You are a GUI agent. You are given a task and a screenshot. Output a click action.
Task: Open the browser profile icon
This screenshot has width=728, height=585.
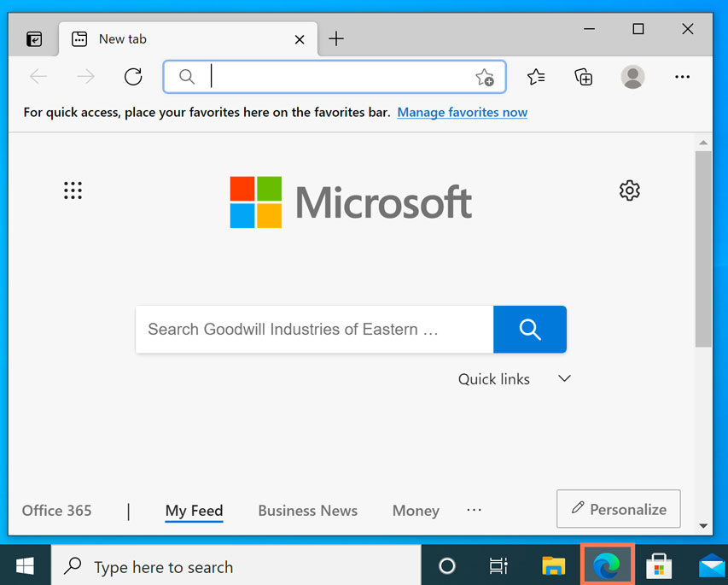coord(632,77)
